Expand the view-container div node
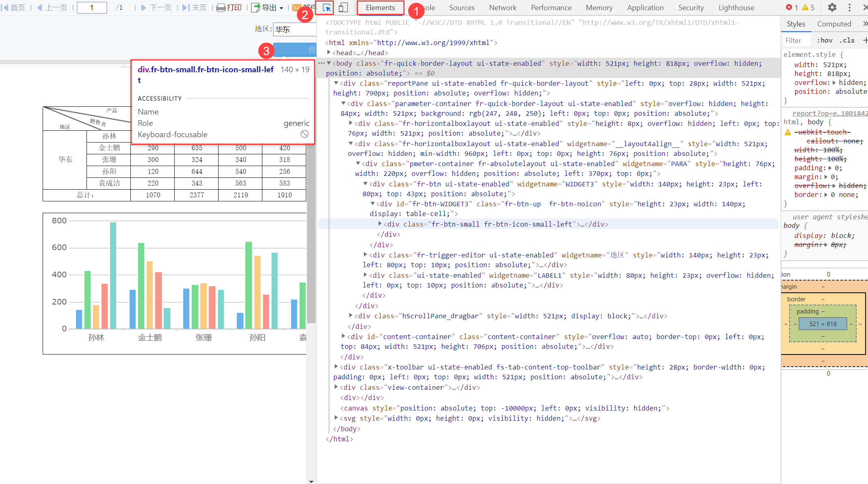This screenshot has width=868, height=484. point(336,387)
